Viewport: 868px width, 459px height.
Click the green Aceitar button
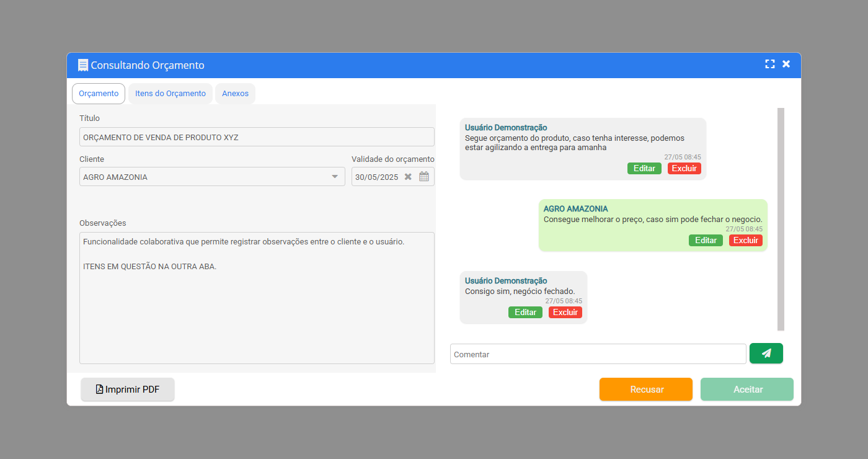tap(747, 390)
